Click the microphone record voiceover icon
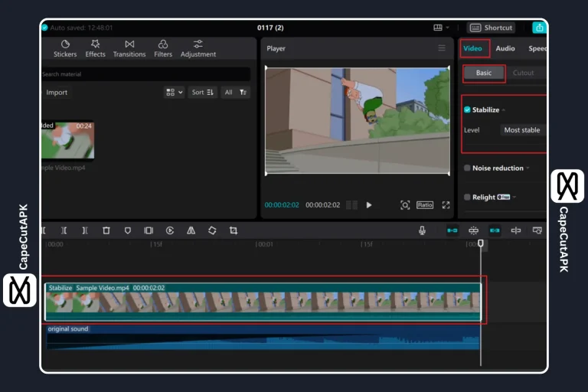Screen dimensions: 588x392 point(423,230)
